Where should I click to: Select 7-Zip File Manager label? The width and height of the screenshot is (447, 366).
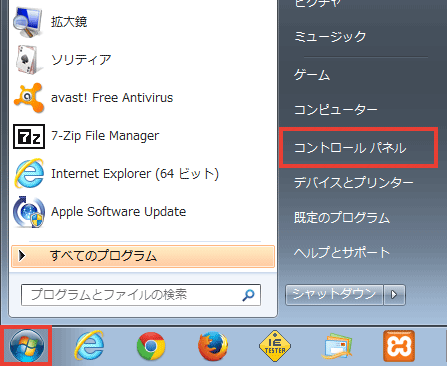click(x=105, y=136)
